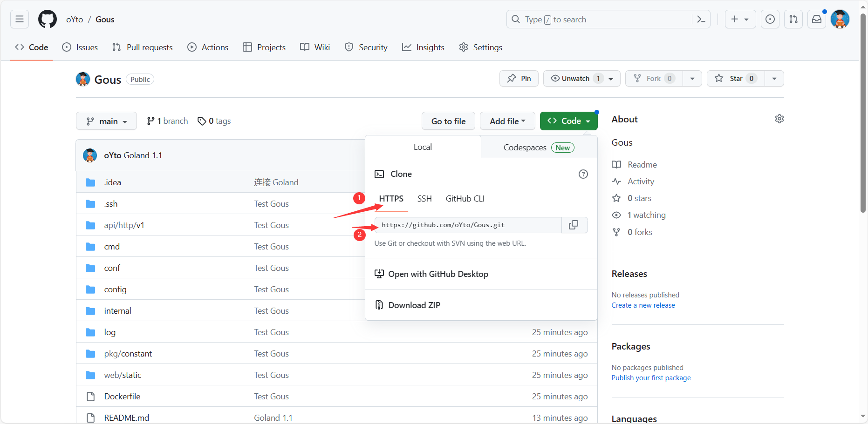Select the SSH clone option

[x=424, y=199]
